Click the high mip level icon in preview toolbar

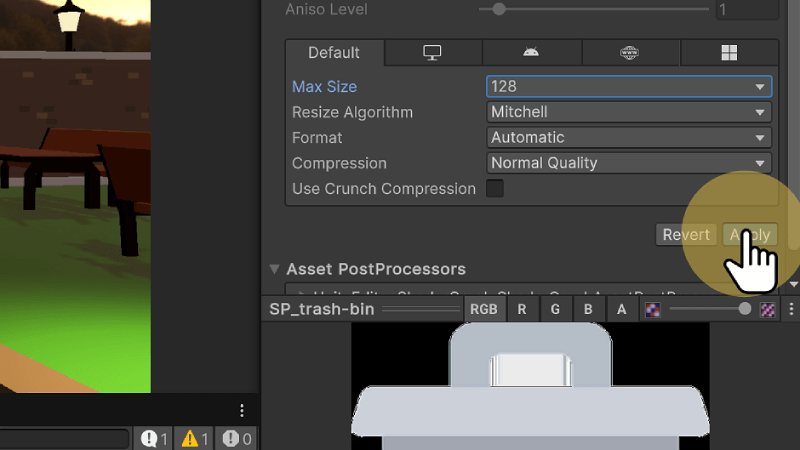(x=768, y=310)
